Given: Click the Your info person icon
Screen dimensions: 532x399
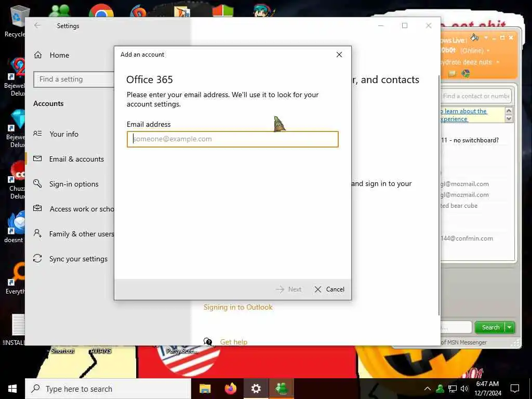Looking at the screenshot, I should 37,134.
